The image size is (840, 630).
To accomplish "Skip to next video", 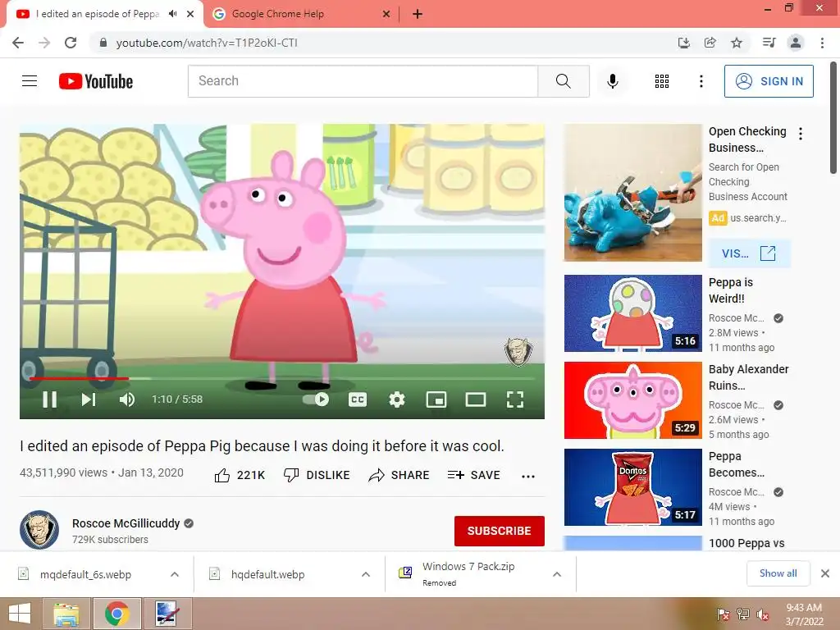I will coord(89,399).
